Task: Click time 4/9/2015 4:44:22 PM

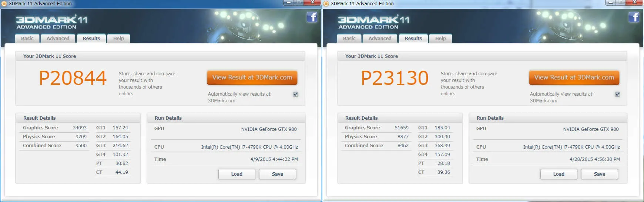Action: point(274,159)
